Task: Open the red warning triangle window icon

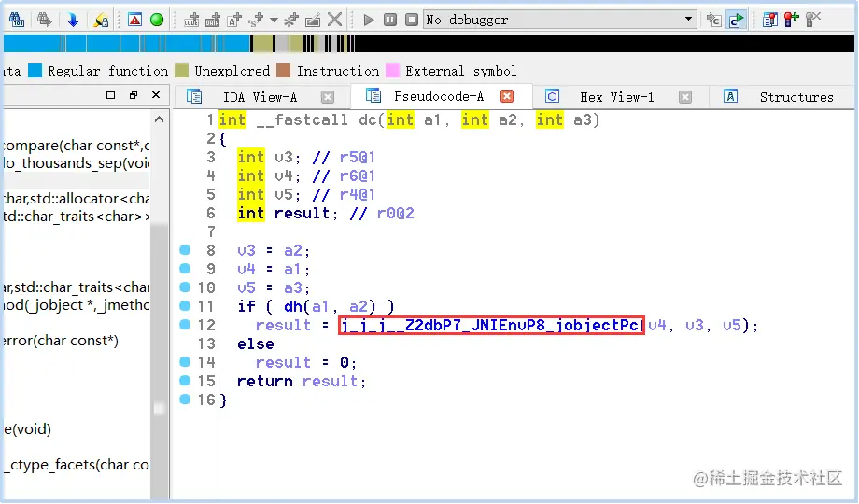Action: coord(134,20)
